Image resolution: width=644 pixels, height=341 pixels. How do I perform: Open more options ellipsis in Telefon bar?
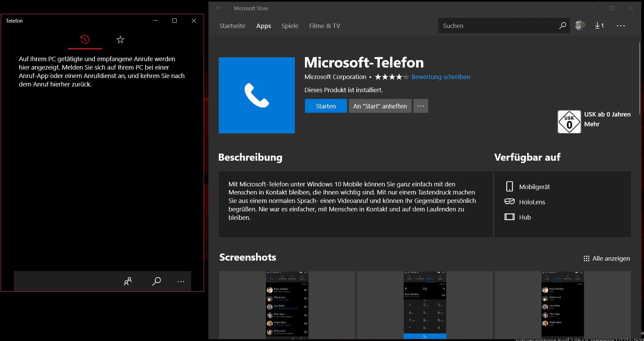(x=181, y=281)
